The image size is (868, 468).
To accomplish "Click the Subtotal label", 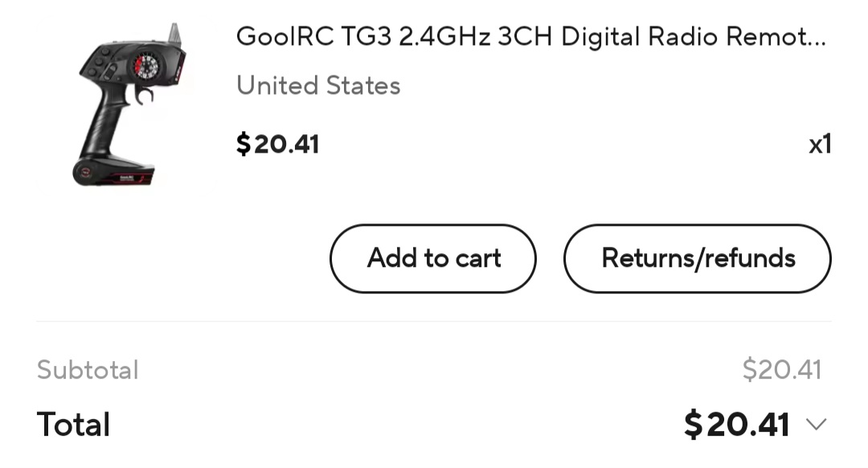I will point(88,370).
